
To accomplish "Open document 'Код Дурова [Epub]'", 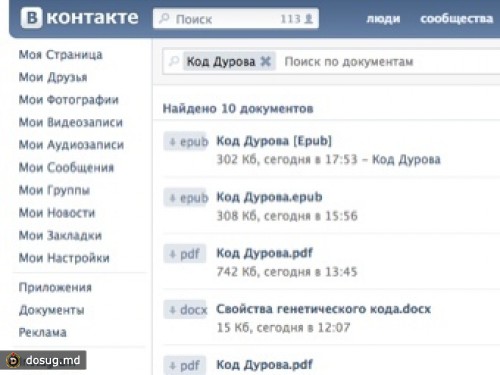I will (x=274, y=141).
